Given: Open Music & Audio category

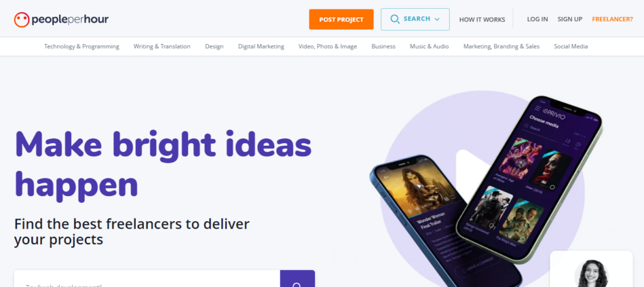Looking at the screenshot, I should point(429,46).
